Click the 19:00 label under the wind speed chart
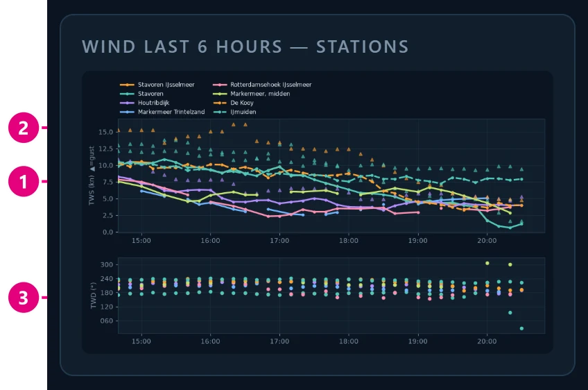 pos(417,241)
